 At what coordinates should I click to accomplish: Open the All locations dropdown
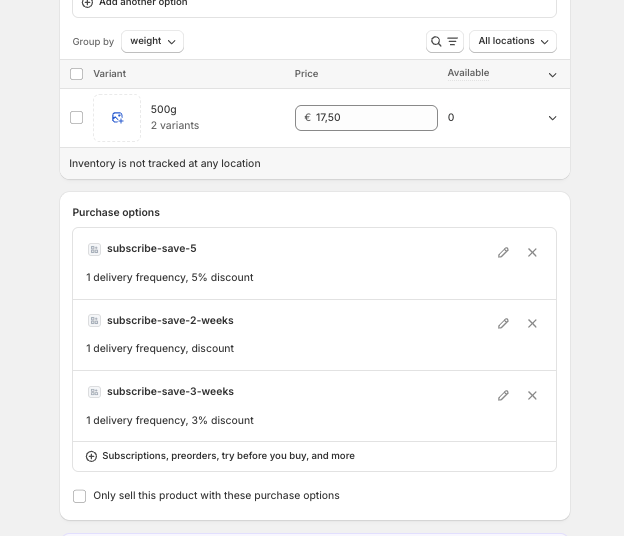[513, 41]
